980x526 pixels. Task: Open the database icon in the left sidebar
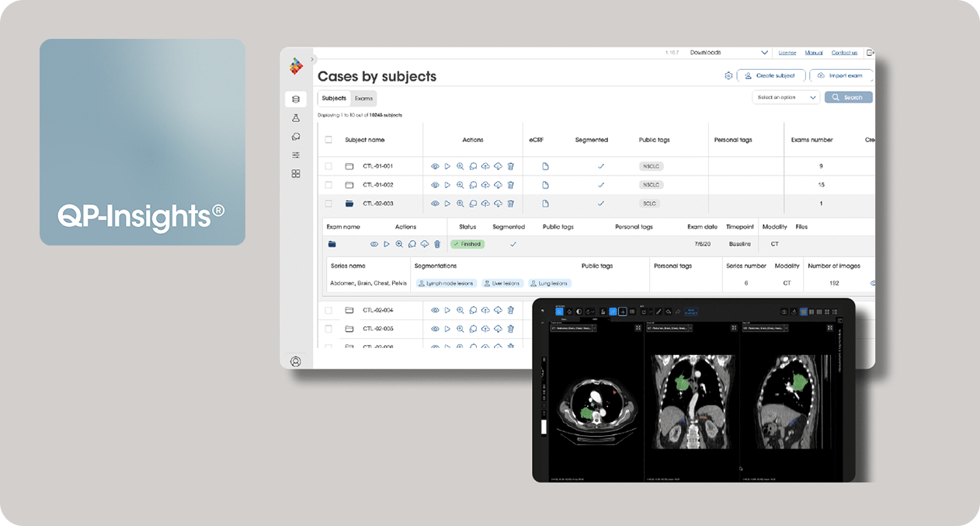pos(295,99)
